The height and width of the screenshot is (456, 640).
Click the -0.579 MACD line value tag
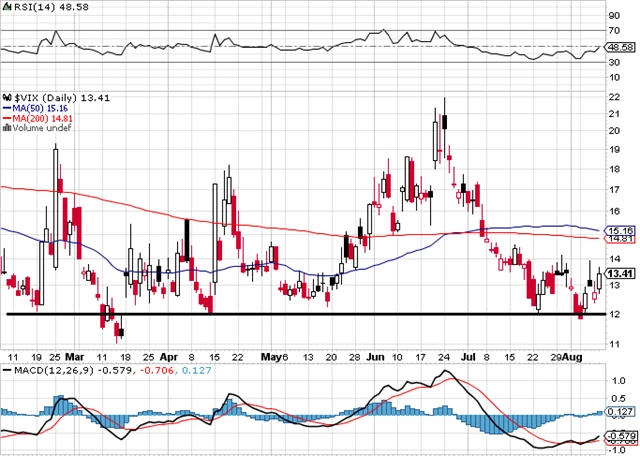[621, 435]
